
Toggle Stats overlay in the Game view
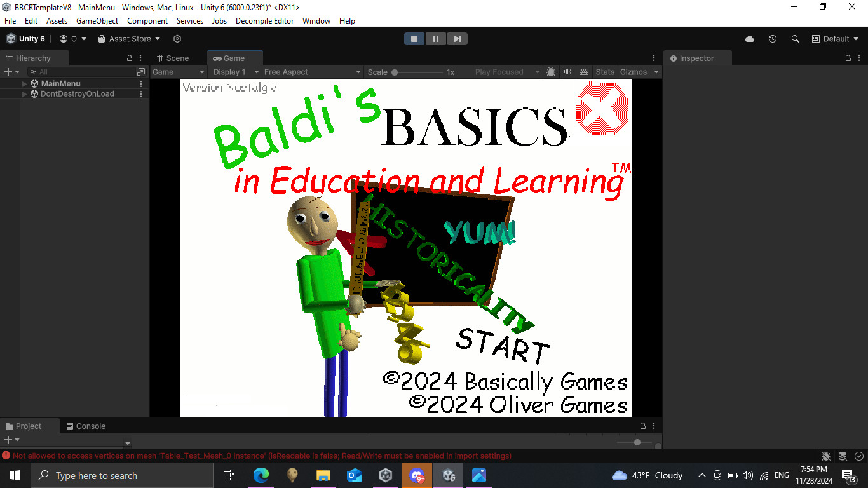[x=604, y=72]
